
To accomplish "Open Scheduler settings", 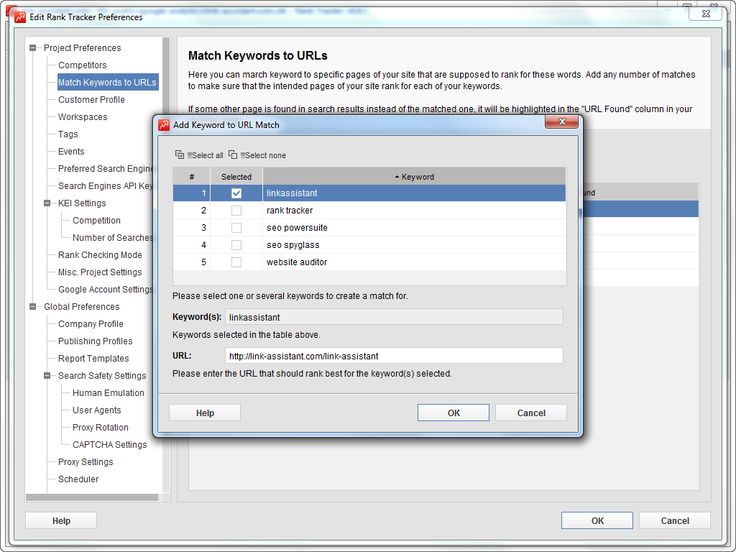I will (x=78, y=479).
